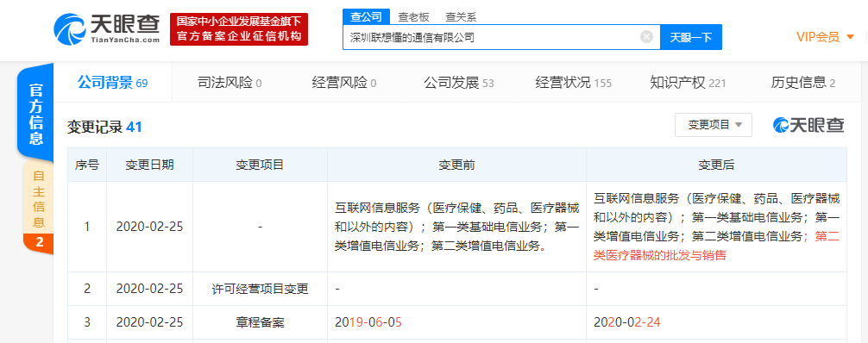Open the TianYanCha logo homepage
This screenshot has width=868, height=343.
(x=106, y=29)
